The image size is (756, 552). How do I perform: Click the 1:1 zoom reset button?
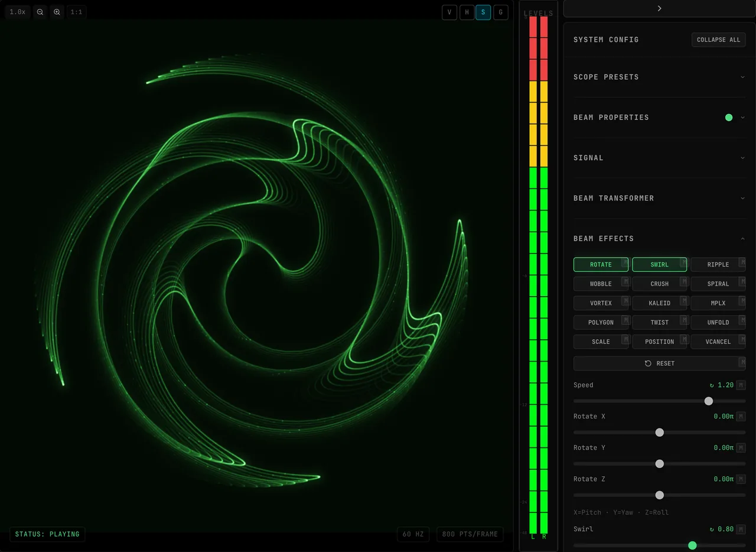(x=76, y=12)
